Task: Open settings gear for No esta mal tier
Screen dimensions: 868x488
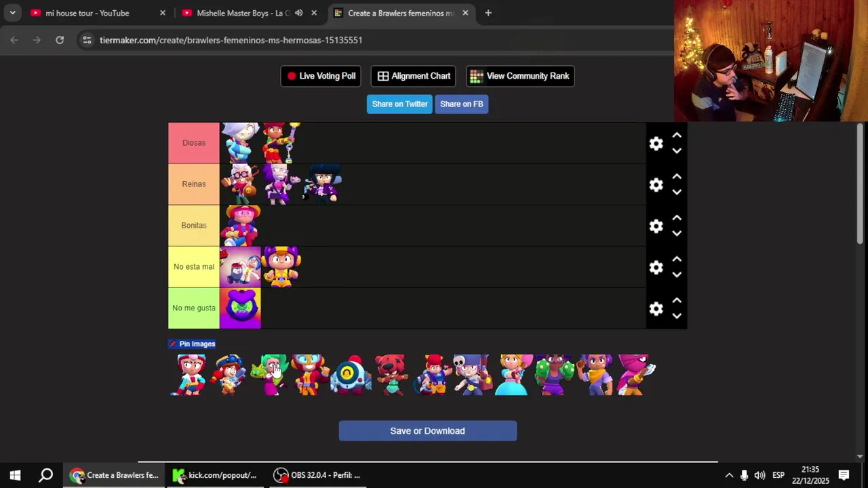Action: pyautogui.click(x=656, y=268)
